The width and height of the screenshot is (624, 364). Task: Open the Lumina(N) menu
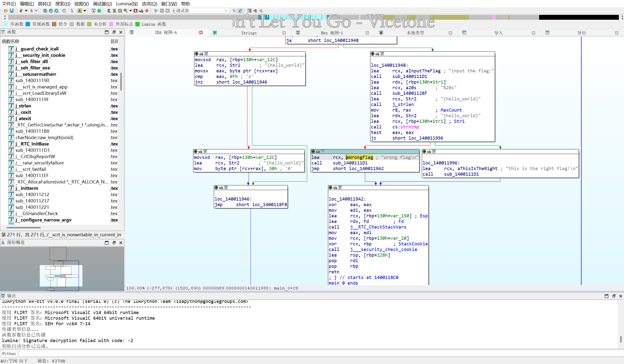click(x=127, y=4)
